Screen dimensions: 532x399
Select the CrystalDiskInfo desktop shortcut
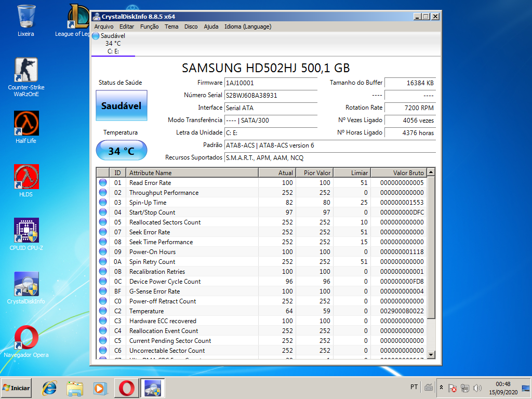tap(26, 288)
